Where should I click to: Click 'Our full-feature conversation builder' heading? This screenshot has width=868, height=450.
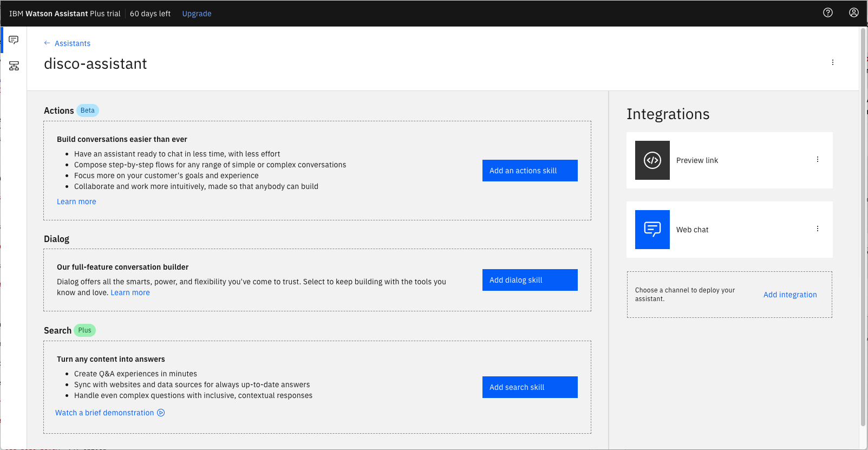123,267
